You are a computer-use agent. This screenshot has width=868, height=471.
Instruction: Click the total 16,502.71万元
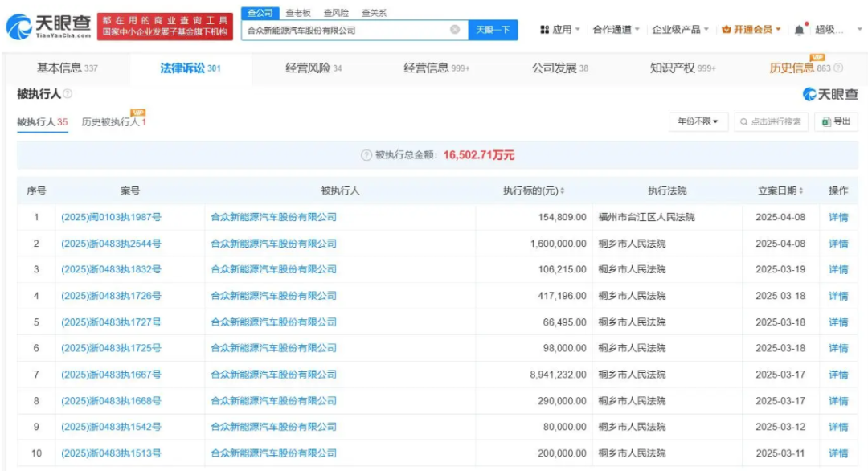(479, 155)
